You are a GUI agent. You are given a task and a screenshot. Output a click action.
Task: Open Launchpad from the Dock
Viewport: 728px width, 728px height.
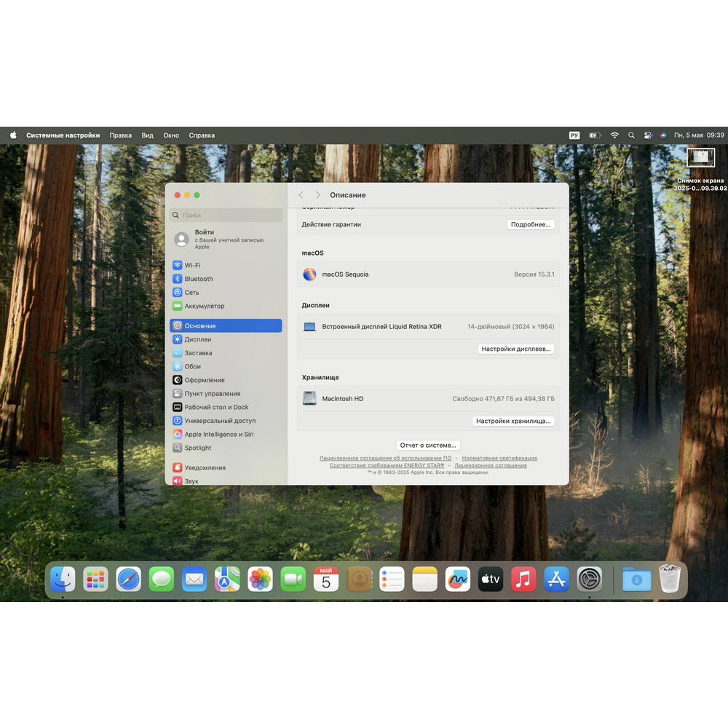(x=95, y=579)
